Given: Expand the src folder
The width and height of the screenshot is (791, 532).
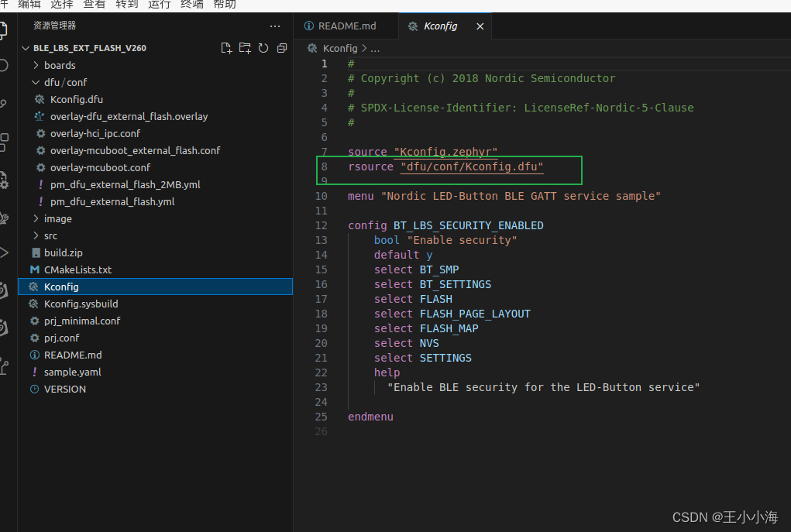Looking at the screenshot, I should 36,235.
